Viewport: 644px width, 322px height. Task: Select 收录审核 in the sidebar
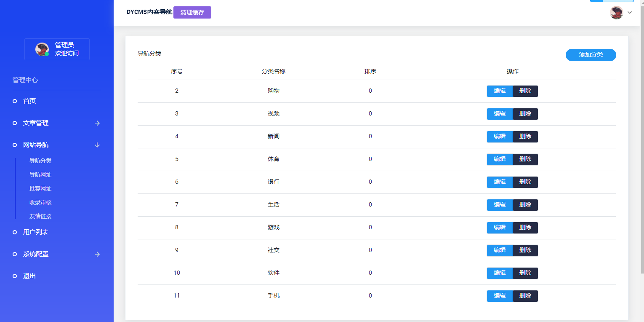[40, 202]
